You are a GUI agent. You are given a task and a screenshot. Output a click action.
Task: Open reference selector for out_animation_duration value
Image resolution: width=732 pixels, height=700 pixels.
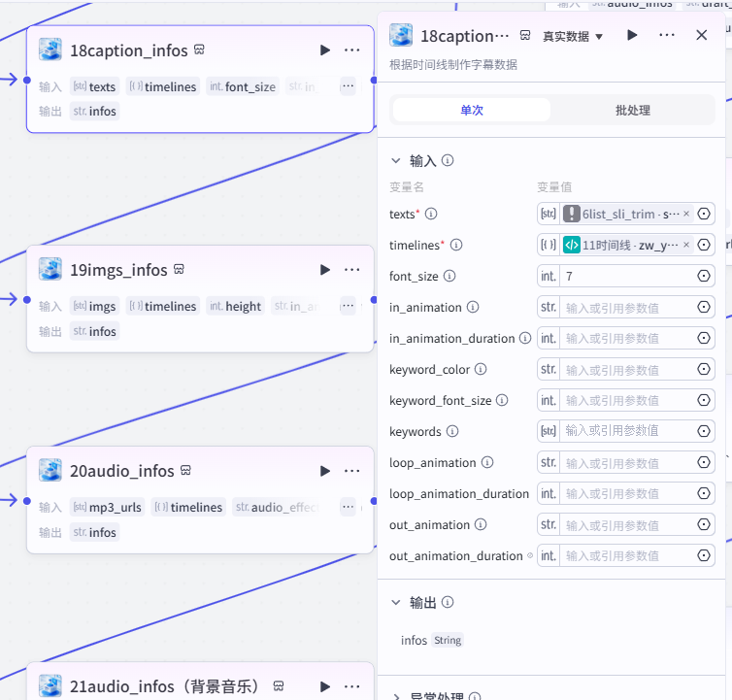pos(704,555)
